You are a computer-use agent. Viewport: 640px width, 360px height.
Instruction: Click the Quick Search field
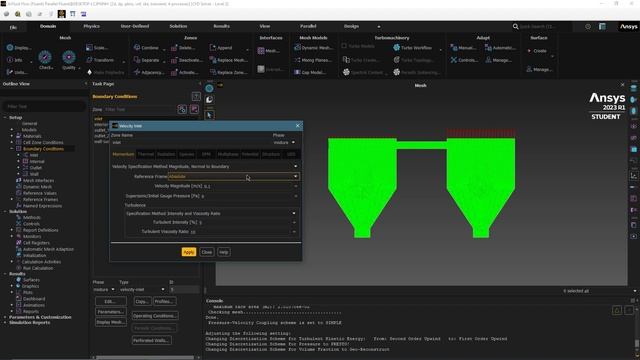pyautogui.click(x=542, y=27)
